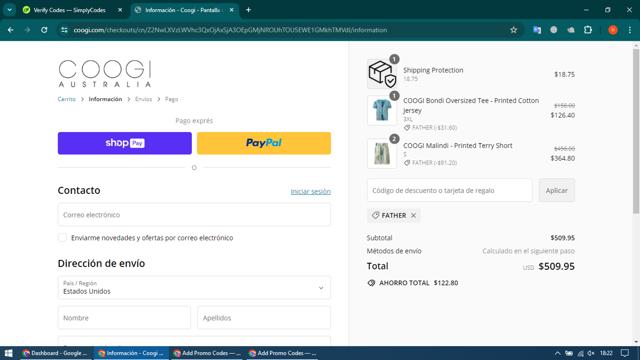Click the COOGI Australia logo

pos(105,73)
